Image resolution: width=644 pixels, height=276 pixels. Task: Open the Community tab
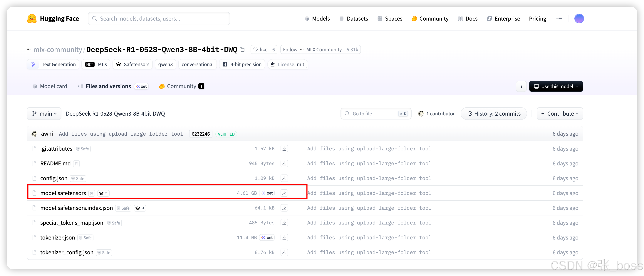(182, 86)
